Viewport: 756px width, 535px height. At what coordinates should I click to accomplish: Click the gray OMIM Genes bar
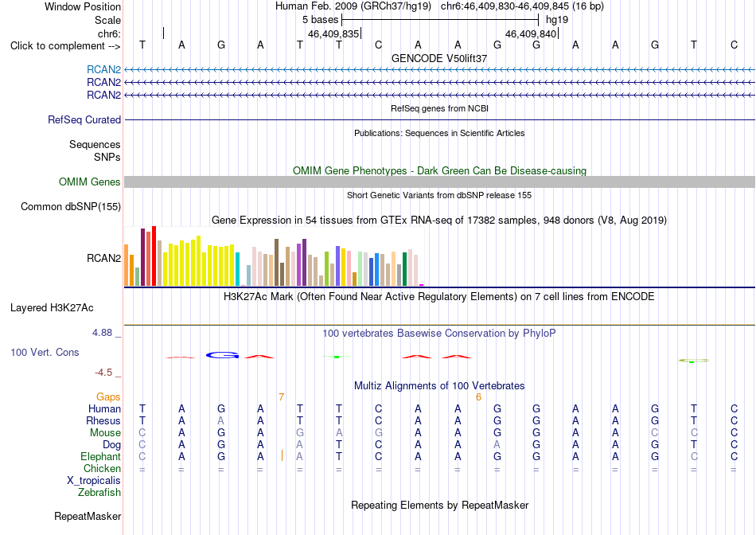439,182
